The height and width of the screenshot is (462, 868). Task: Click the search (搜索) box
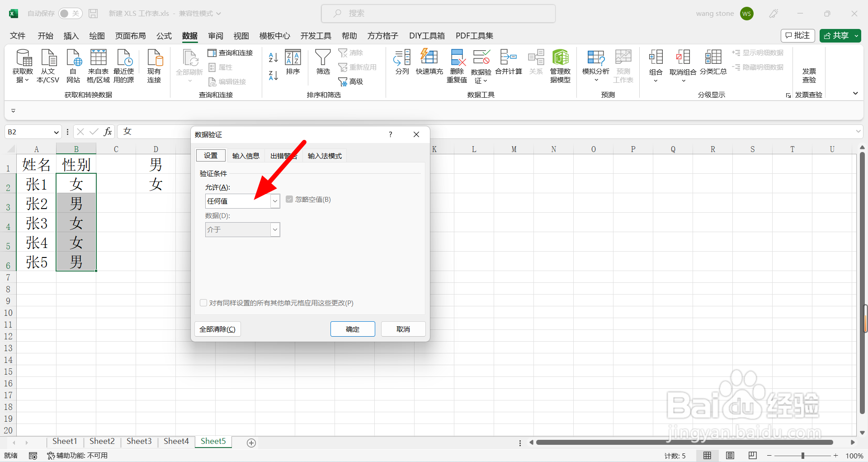pos(438,14)
